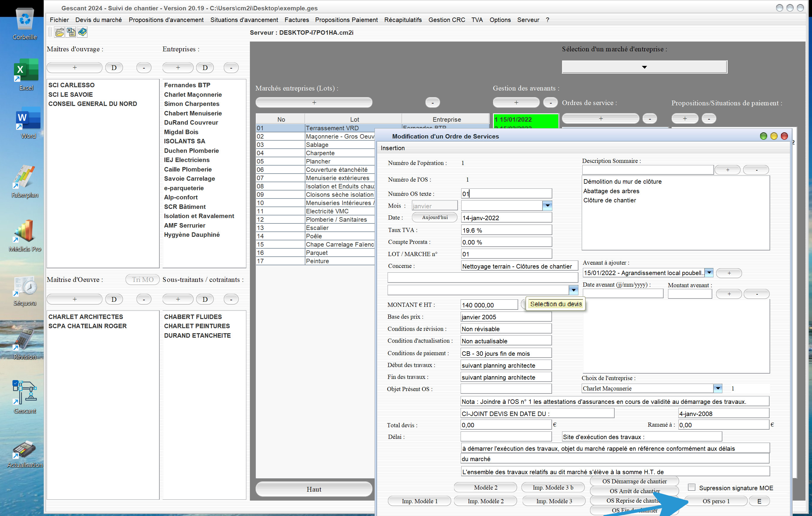Select green avenant entry 1 15/01/2022
The image size is (812, 516).
pyautogui.click(x=525, y=119)
